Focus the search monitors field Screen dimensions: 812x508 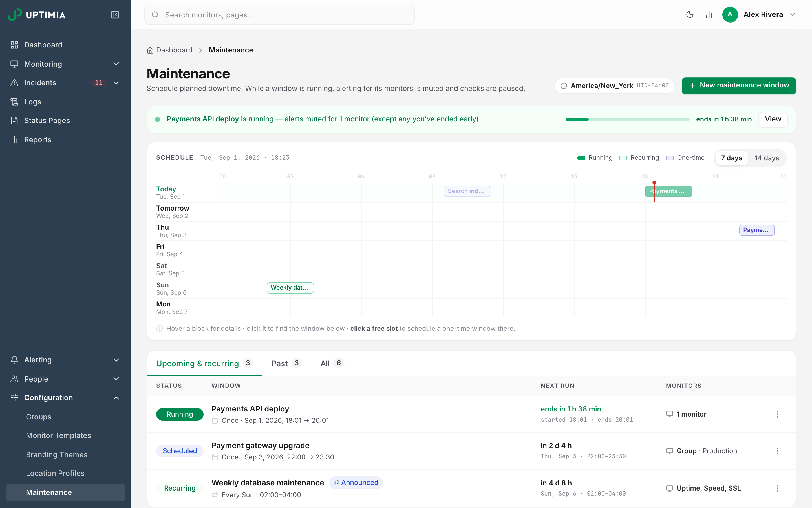[x=279, y=15]
